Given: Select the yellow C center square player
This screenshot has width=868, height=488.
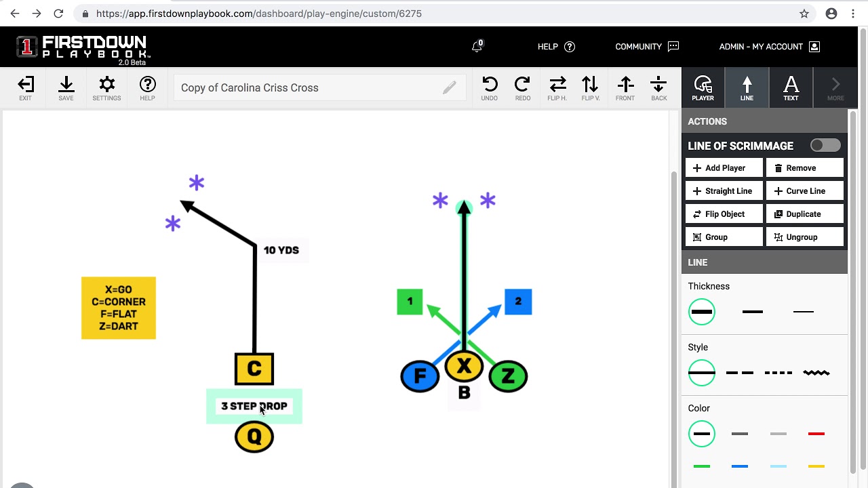Looking at the screenshot, I should tap(254, 369).
